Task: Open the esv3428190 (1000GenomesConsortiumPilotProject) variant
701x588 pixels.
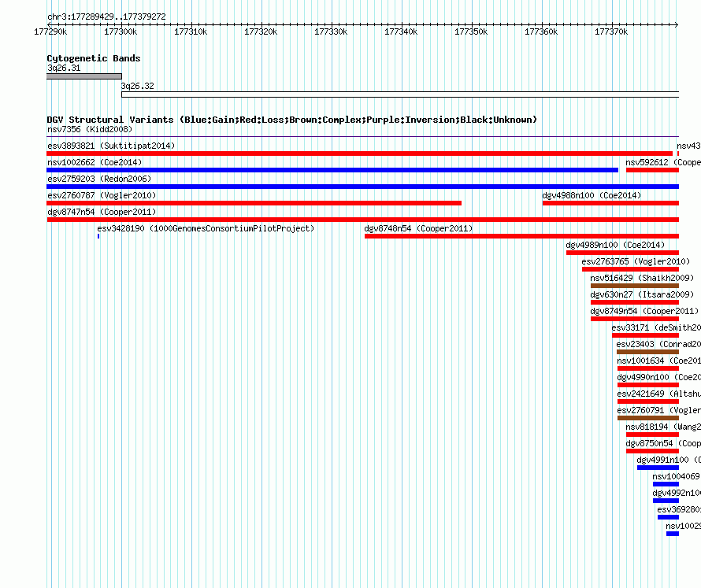Action: [206, 228]
